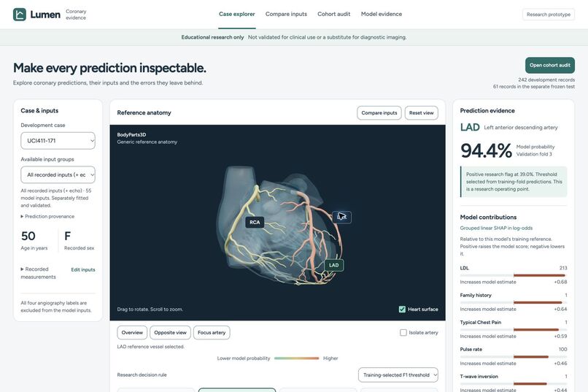Screen dimensions: 588x392
Task: Click the Overview view button
Action: pos(132,333)
